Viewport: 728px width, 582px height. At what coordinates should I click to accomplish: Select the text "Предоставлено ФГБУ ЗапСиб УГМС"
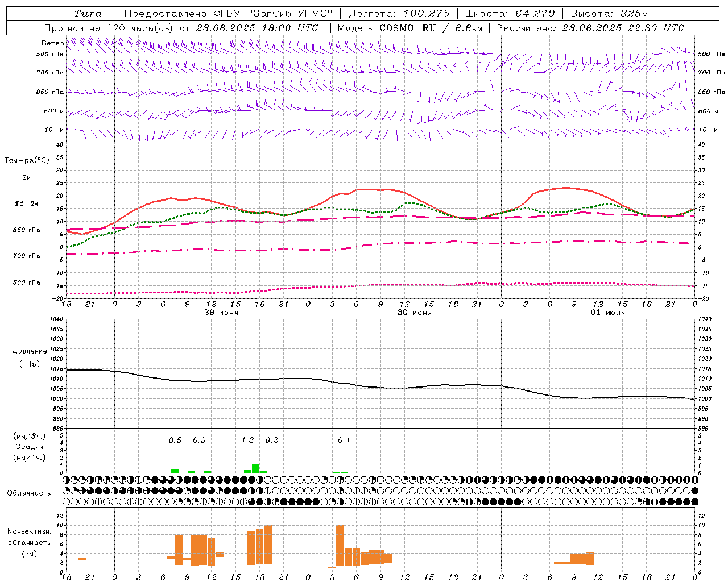(229, 14)
